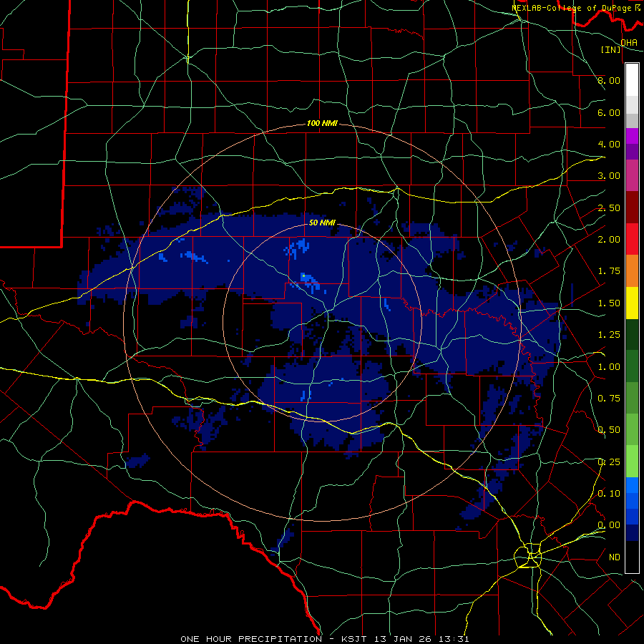The image size is (644, 644).
Task: Click the OHA product label
Action: click(629, 42)
